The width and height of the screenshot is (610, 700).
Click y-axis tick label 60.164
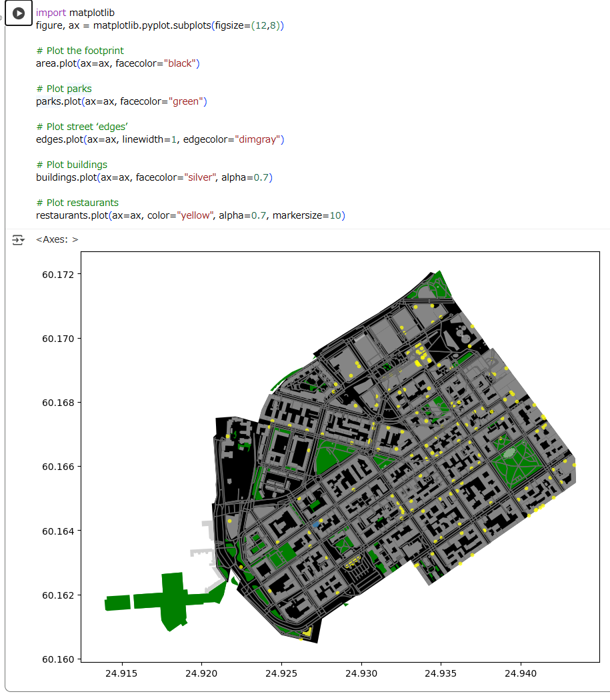coord(58,531)
